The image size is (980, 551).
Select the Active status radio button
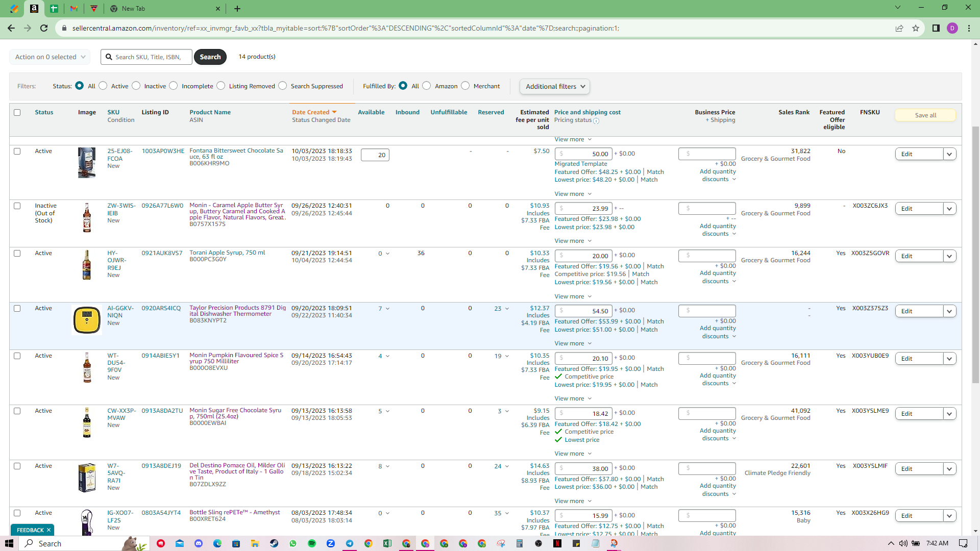[x=103, y=86]
